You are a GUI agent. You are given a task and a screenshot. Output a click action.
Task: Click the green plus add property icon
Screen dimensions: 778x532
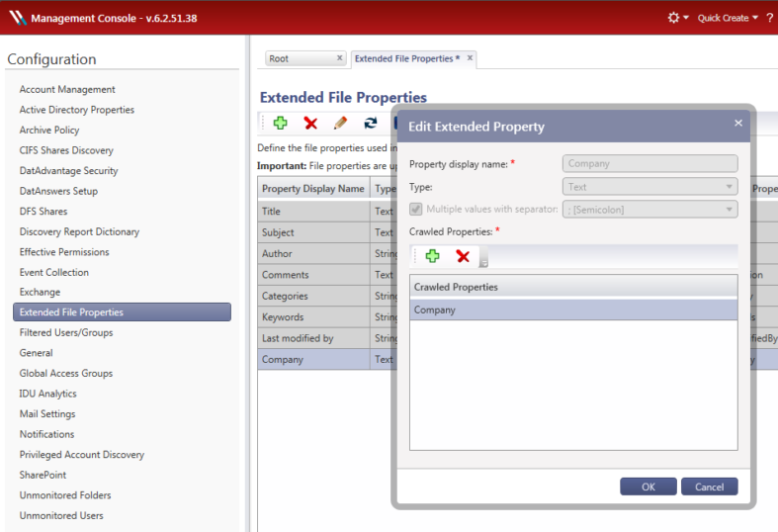point(281,123)
